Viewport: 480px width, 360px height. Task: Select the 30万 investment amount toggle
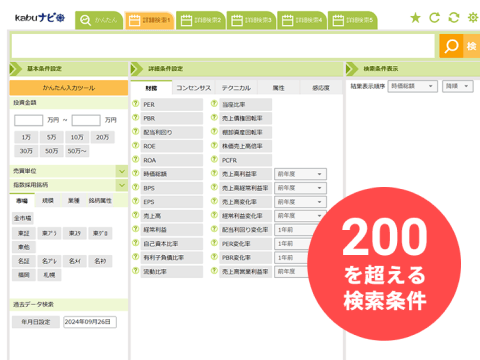[26, 151]
